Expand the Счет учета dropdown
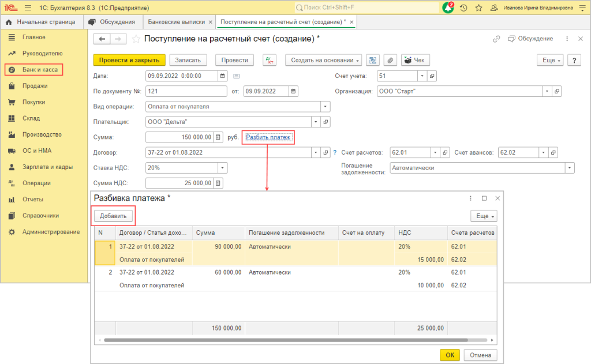591x364 pixels. (x=422, y=76)
